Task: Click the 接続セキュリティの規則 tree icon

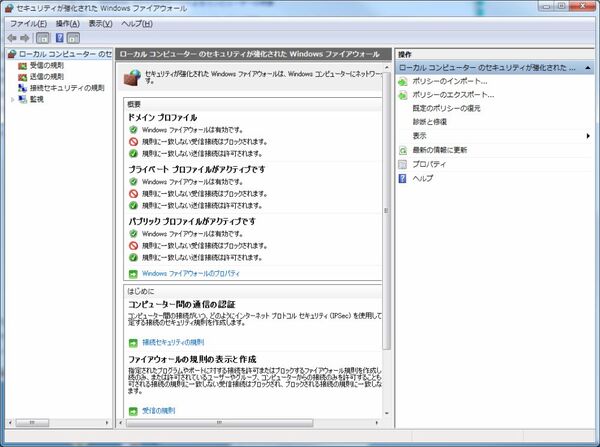Action: point(23,88)
